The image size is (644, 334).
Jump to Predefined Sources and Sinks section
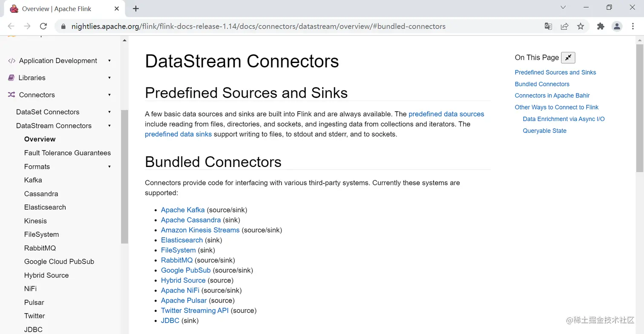(x=555, y=72)
